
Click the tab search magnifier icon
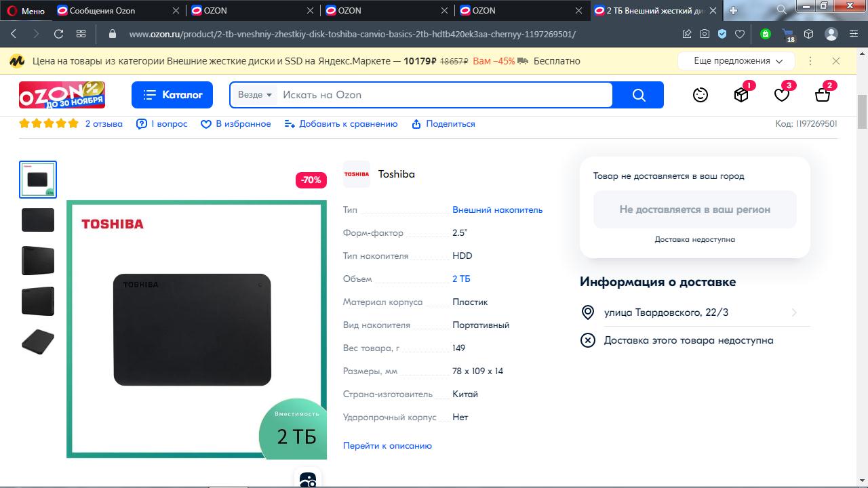pos(781,10)
